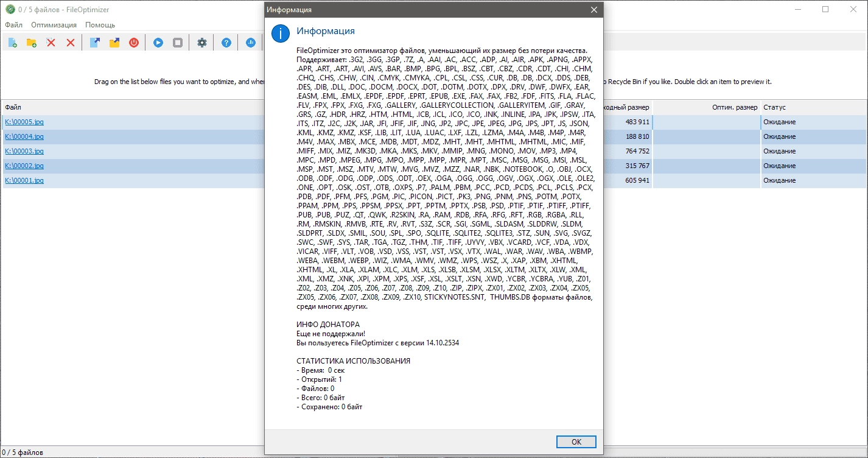
Task: Click the Еще не поддержали! line
Action: [x=331, y=334]
